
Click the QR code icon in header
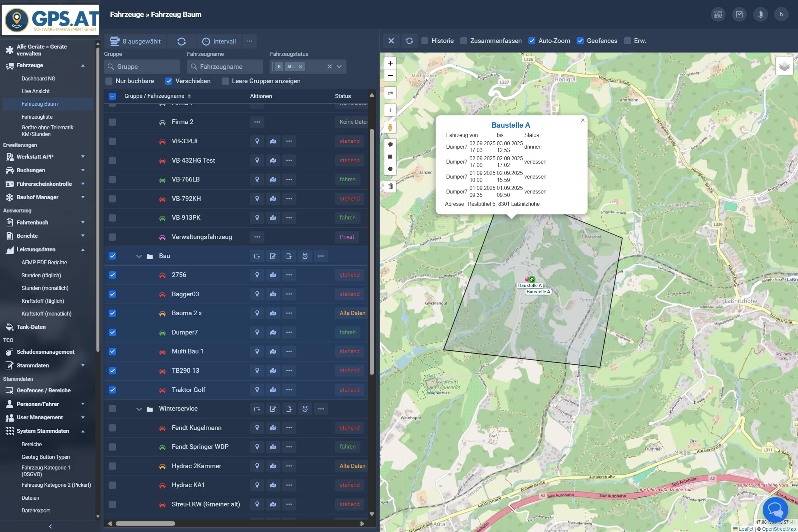[718, 14]
